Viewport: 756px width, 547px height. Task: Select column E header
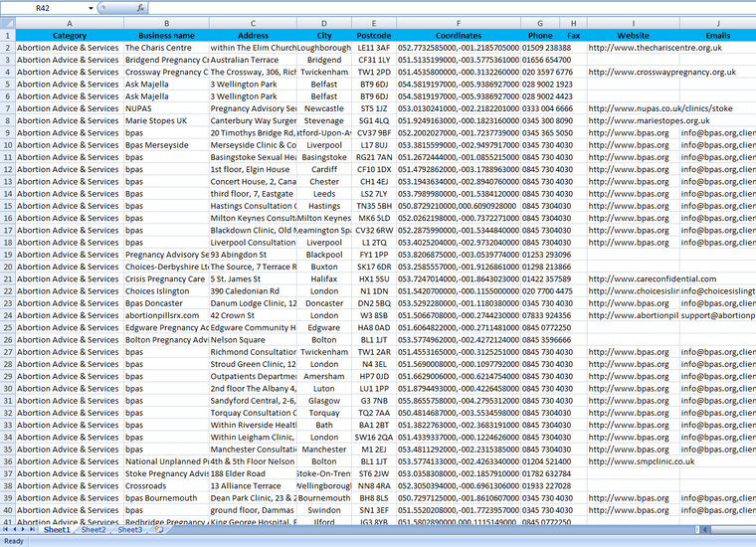click(x=374, y=23)
